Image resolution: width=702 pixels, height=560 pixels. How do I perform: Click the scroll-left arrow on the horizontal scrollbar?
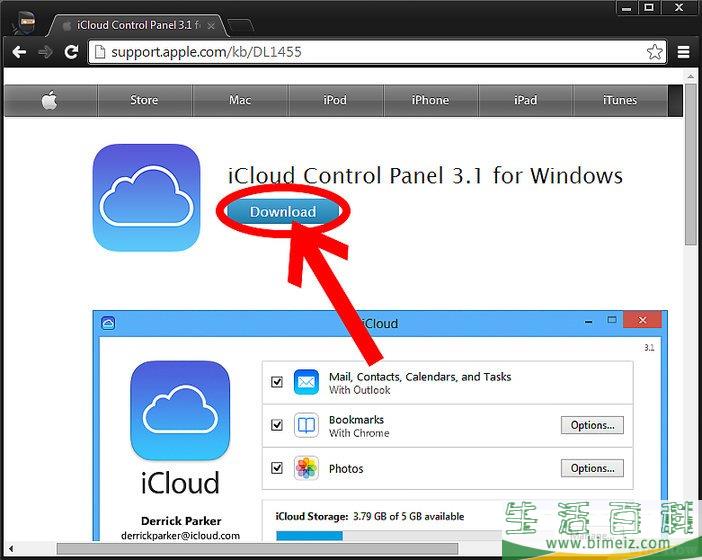click(11, 548)
